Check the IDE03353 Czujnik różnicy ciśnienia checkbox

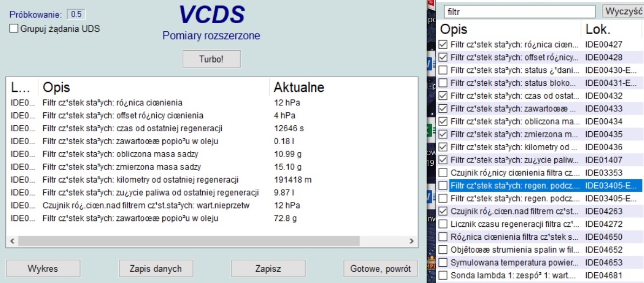443,173
